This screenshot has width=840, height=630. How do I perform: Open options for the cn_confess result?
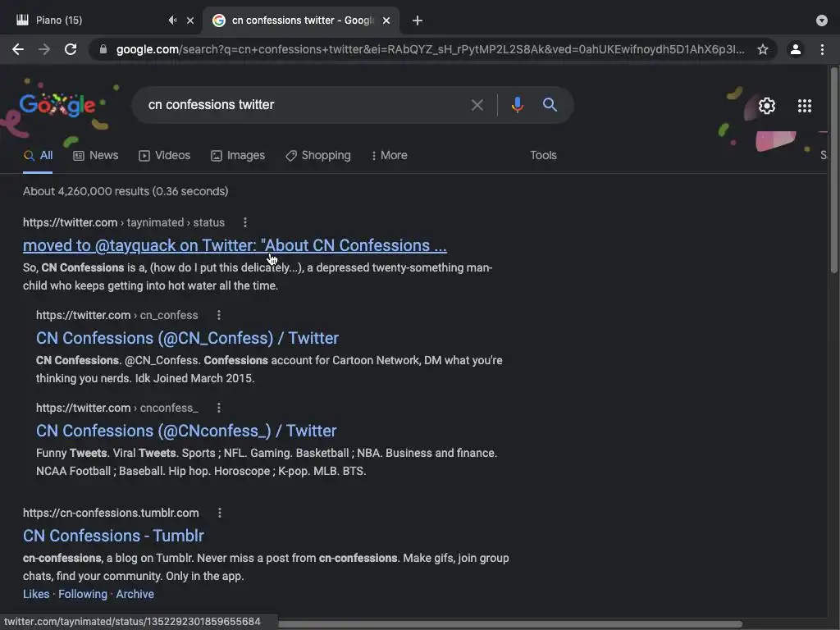[x=218, y=315]
